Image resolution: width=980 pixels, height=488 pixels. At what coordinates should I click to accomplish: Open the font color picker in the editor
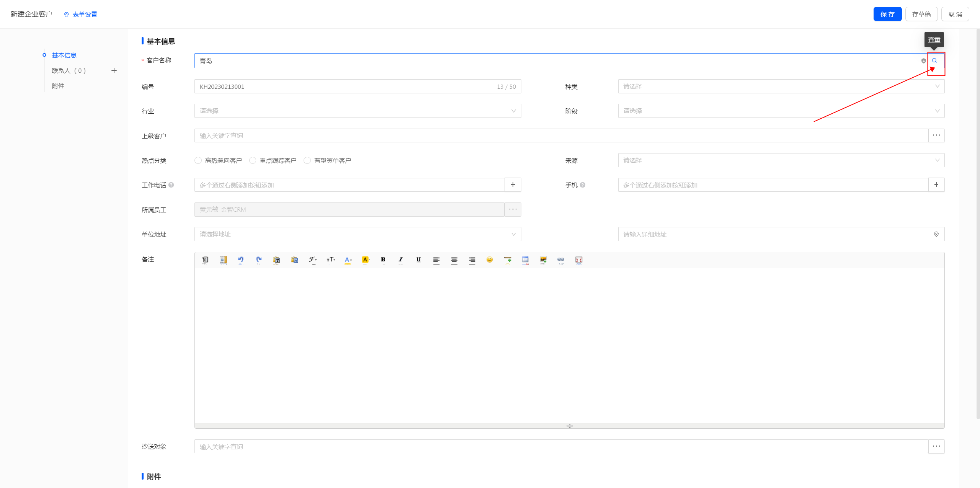(x=348, y=260)
